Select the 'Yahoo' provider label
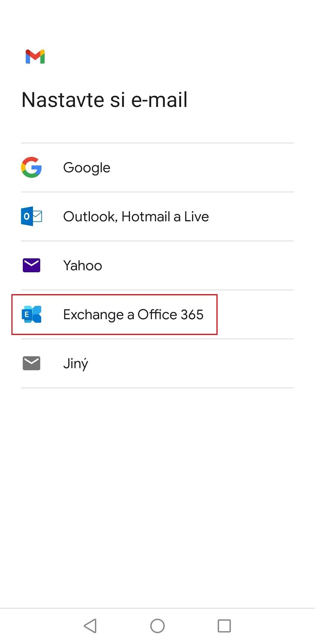The image size is (315, 644). click(83, 265)
